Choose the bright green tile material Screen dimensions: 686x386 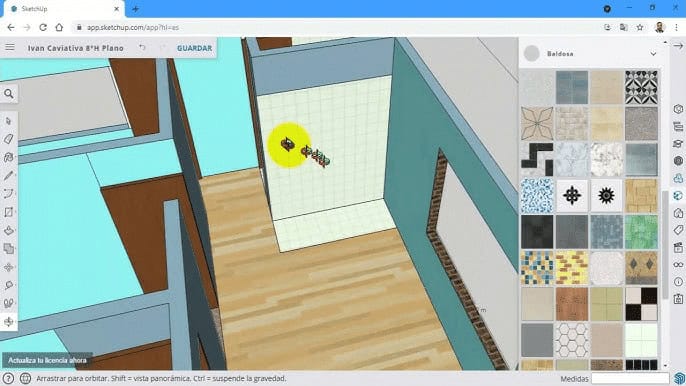(x=641, y=232)
